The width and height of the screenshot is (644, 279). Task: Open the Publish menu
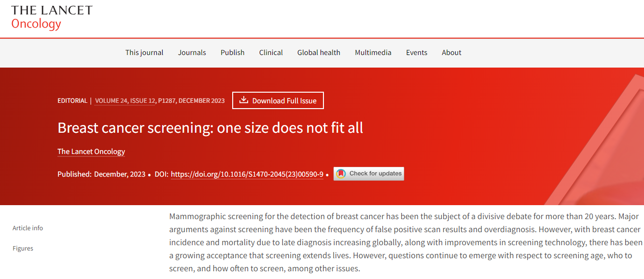click(x=233, y=53)
